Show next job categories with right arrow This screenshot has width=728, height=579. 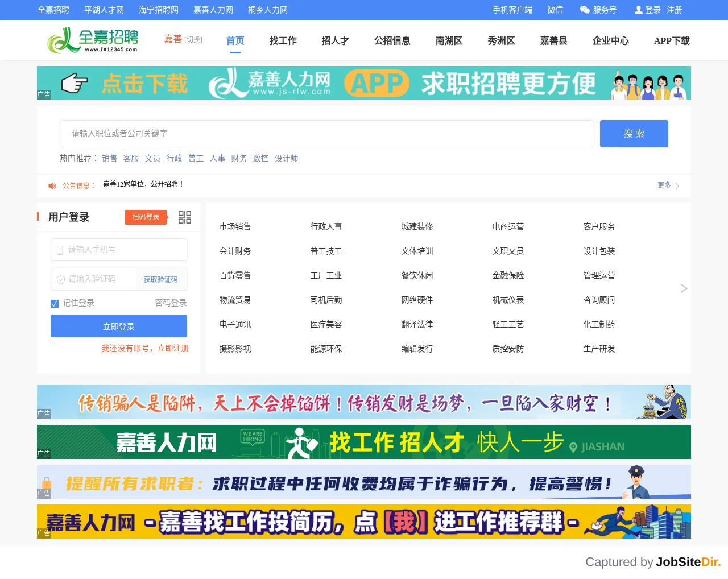(x=684, y=288)
